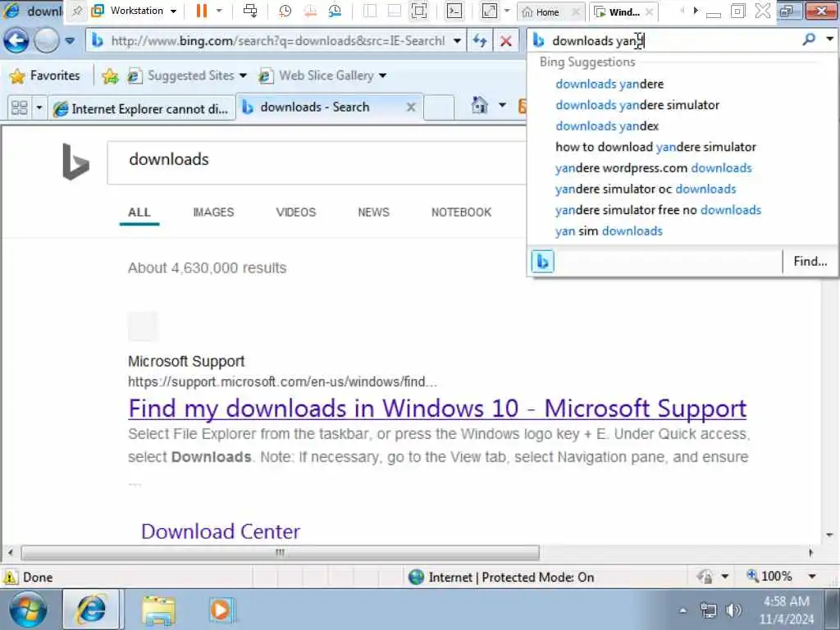
Task: Open the NEWS results tab
Action: point(373,212)
